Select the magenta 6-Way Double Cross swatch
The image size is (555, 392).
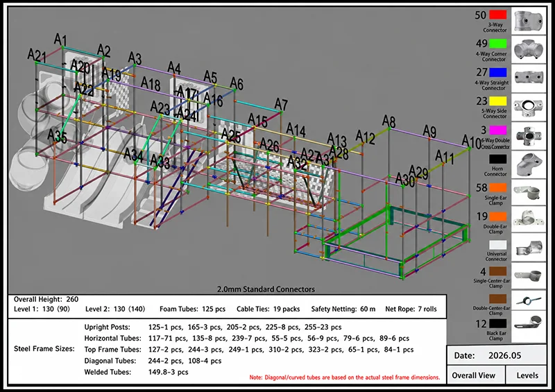tap(497, 130)
